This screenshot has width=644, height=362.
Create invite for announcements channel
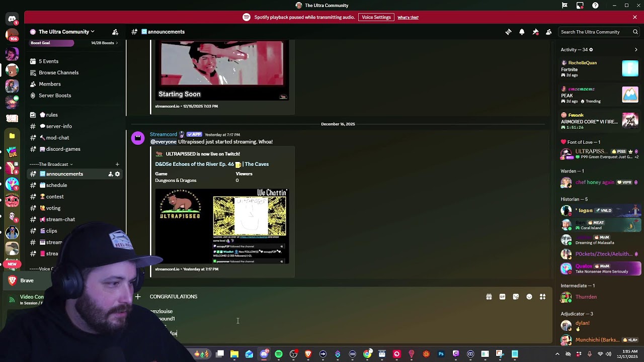110,174
